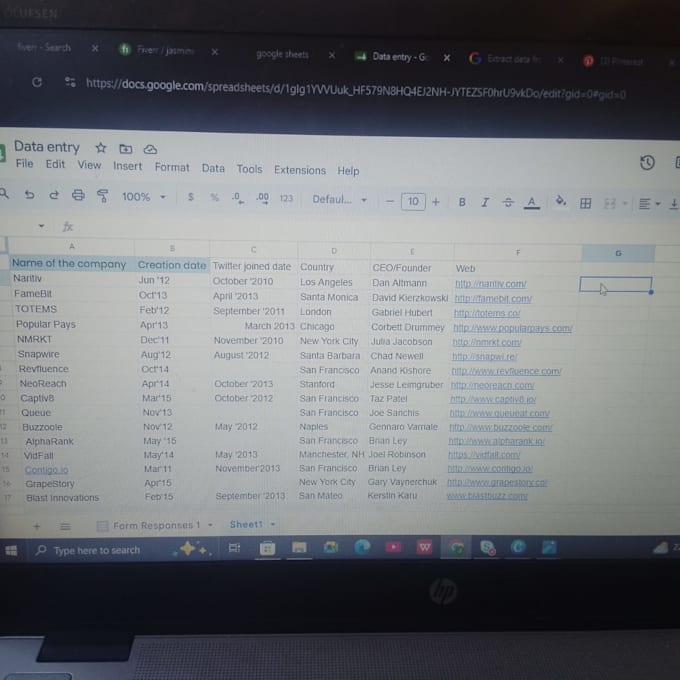
Task: Click the font size field showing 10
Action: [413, 201]
